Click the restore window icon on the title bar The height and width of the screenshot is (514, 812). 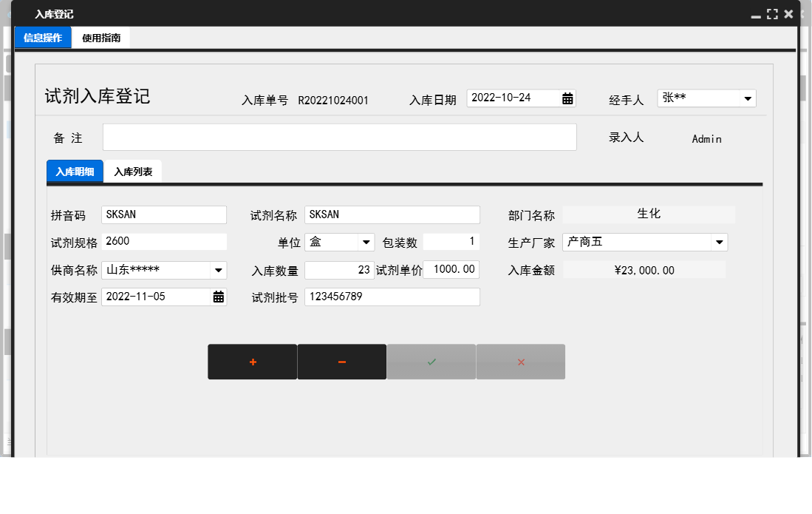coord(772,13)
